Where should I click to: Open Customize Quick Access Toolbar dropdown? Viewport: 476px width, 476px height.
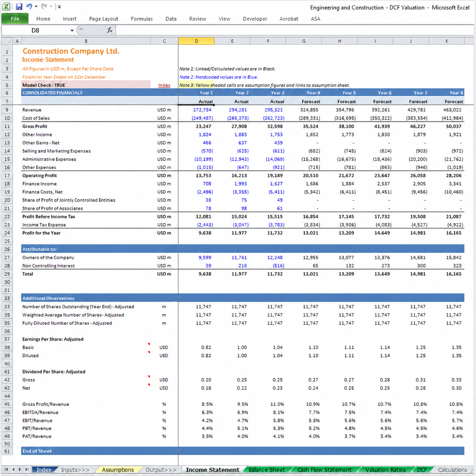pos(59,7)
